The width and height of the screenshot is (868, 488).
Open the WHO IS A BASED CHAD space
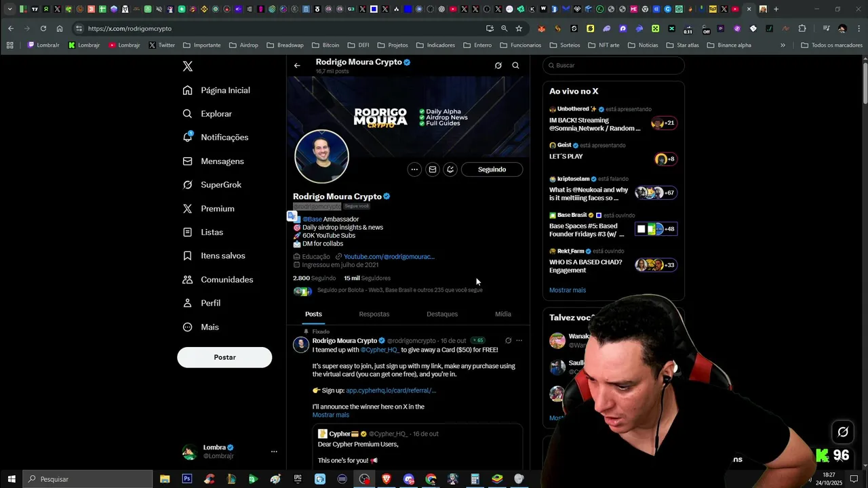(x=613, y=262)
